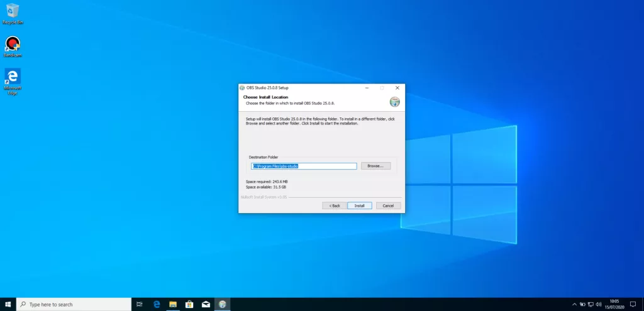Click the Destination Folder path field
The height and width of the screenshot is (311, 644).
(304, 166)
